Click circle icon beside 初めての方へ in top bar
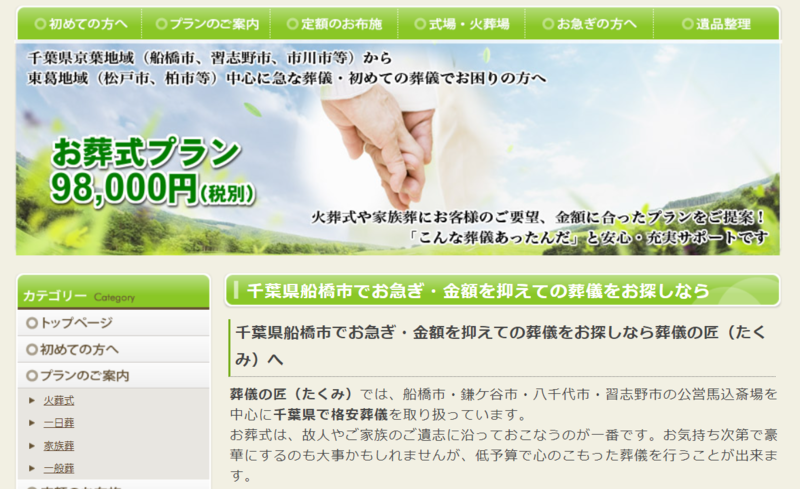800x489 pixels. click(x=40, y=23)
